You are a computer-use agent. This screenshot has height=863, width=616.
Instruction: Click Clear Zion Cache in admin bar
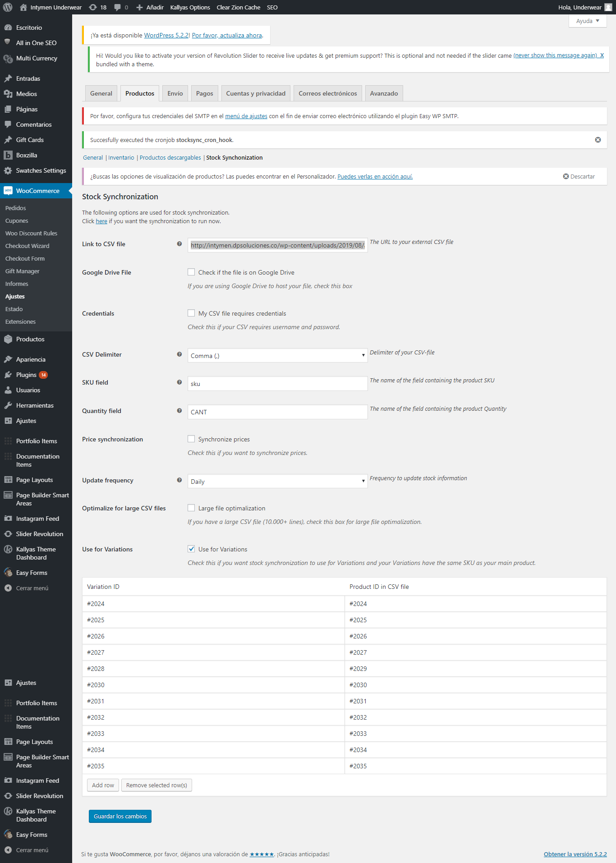point(239,7)
